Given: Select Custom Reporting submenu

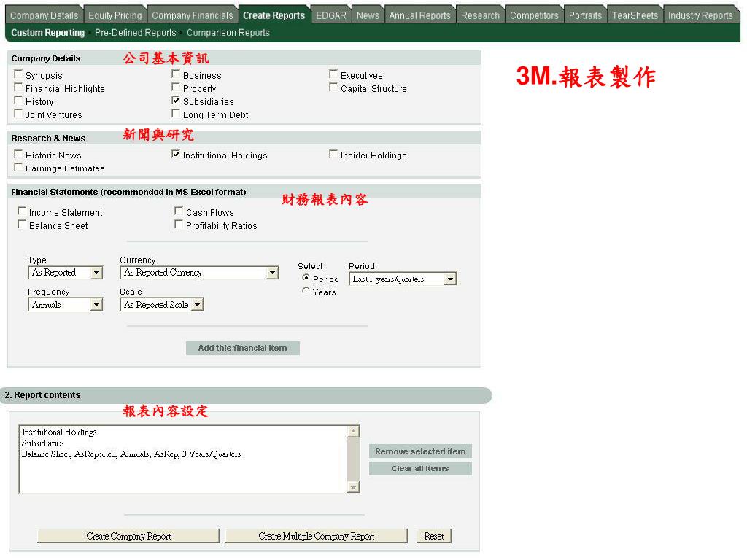Looking at the screenshot, I should pos(47,33).
